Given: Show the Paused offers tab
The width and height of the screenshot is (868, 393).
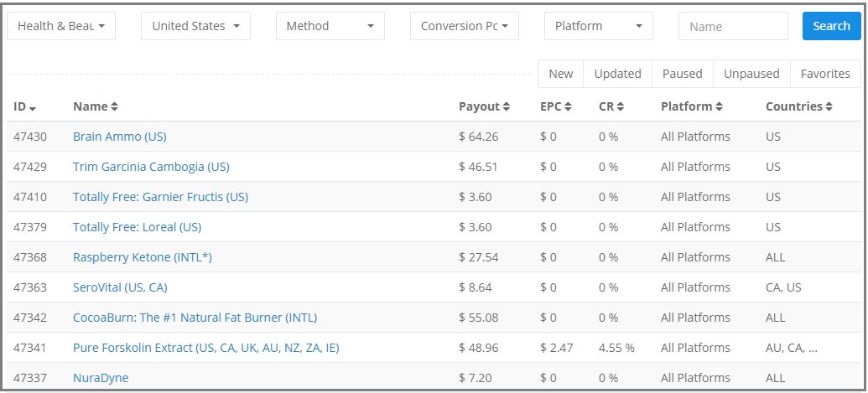Looking at the screenshot, I should (683, 74).
